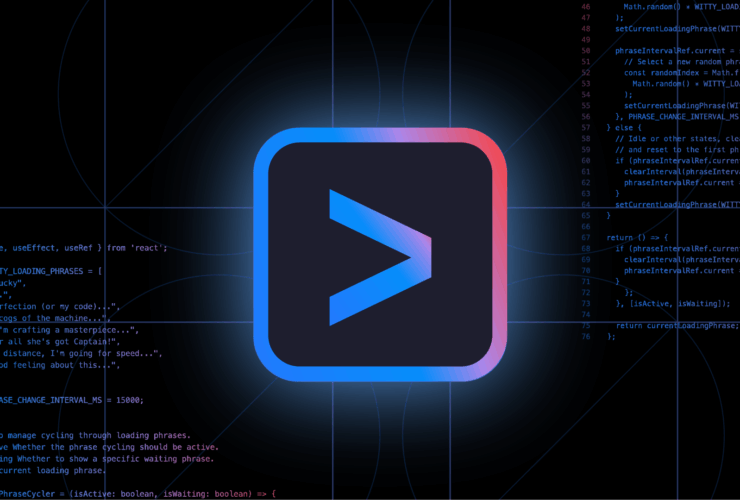Click the "TY_LOADING_PHRASES = [" code line

click(x=51, y=271)
